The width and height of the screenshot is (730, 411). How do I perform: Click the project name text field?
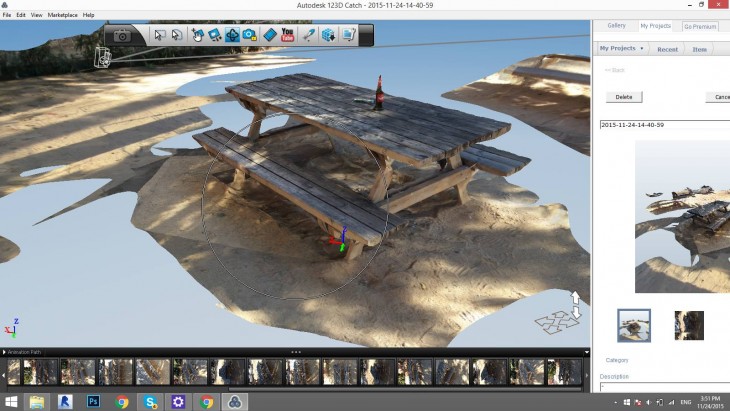(x=664, y=125)
